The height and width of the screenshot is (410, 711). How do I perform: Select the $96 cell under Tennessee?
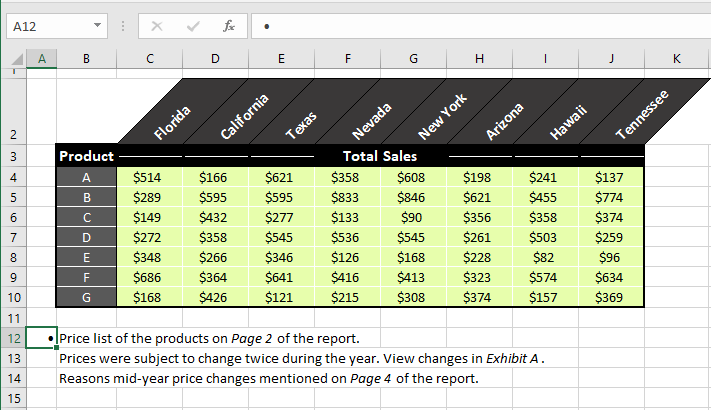[x=611, y=257]
